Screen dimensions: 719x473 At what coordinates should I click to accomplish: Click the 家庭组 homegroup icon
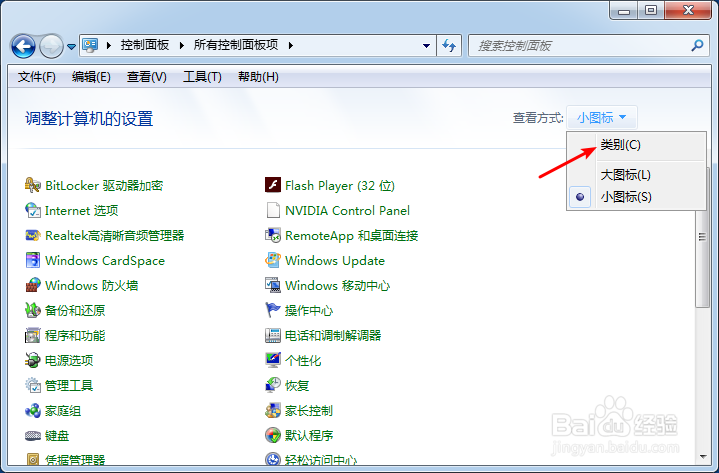[x=33, y=411]
